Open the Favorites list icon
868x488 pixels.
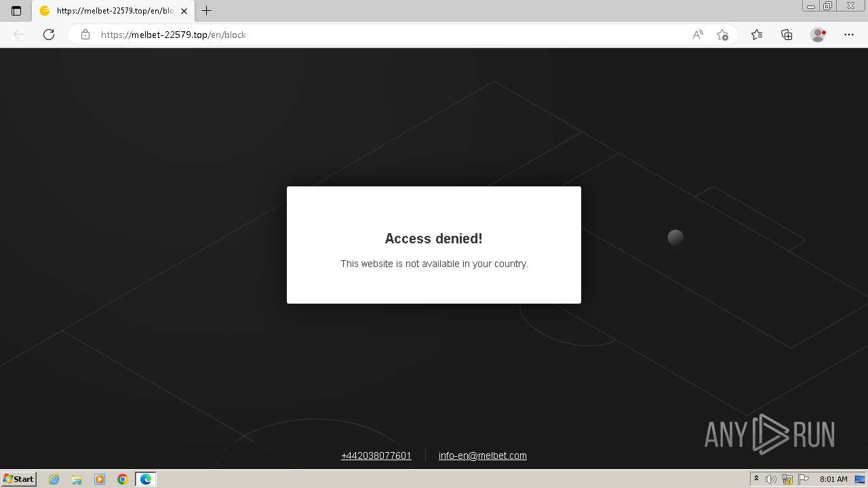point(757,35)
